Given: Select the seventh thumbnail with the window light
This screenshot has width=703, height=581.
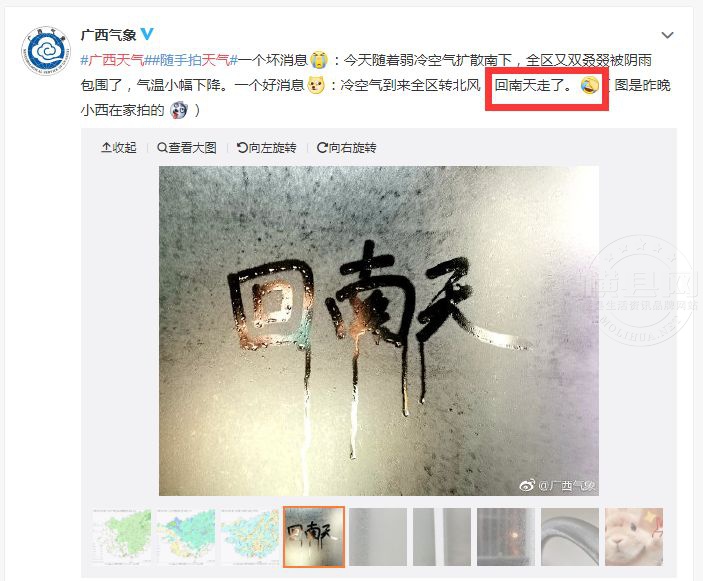Looking at the screenshot, I should tap(506, 537).
